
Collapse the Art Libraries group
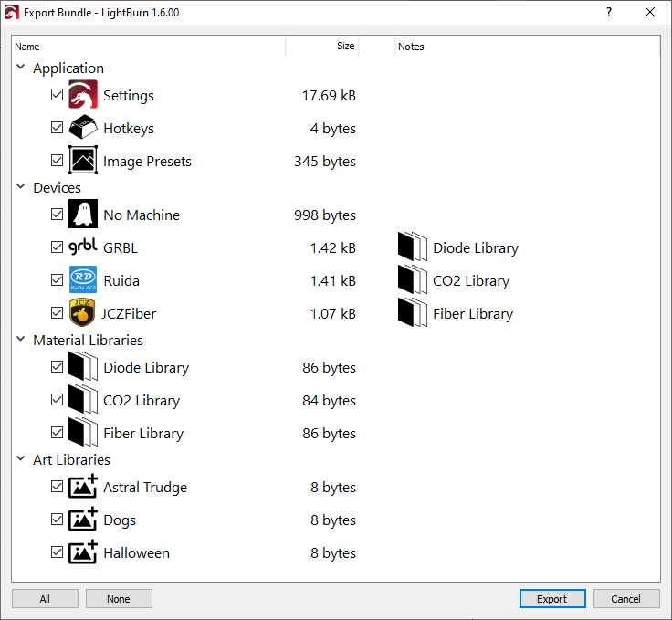(x=21, y=458)
